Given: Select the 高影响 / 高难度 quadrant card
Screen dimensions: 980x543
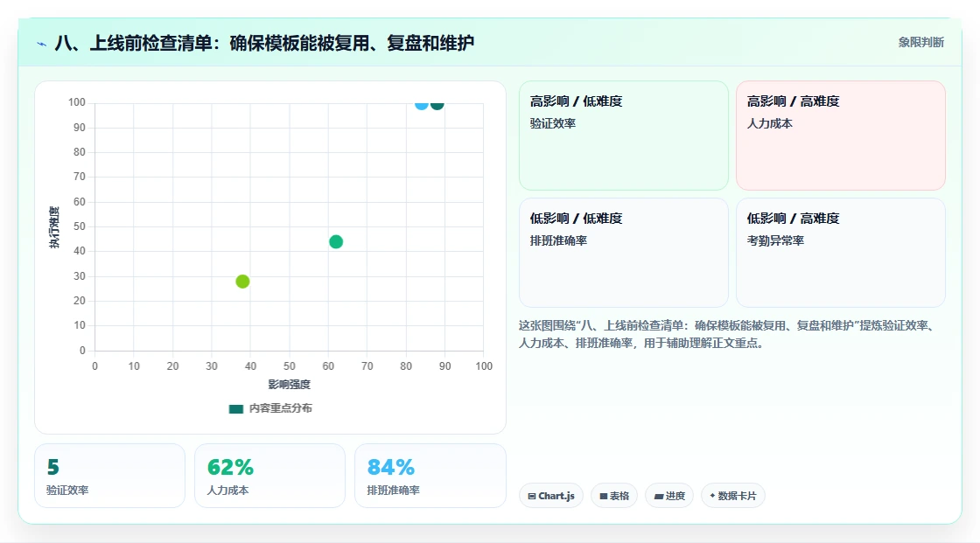Looking at the screenshot, I should point(841,135).
